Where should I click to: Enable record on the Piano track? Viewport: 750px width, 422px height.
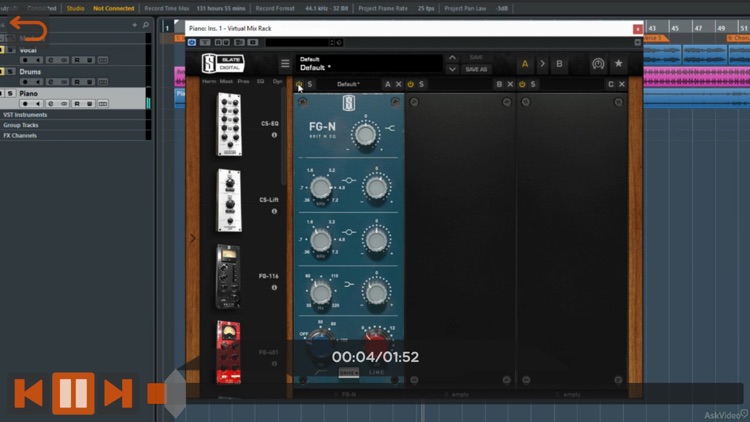pyautogui.click(x=25, y=104)
